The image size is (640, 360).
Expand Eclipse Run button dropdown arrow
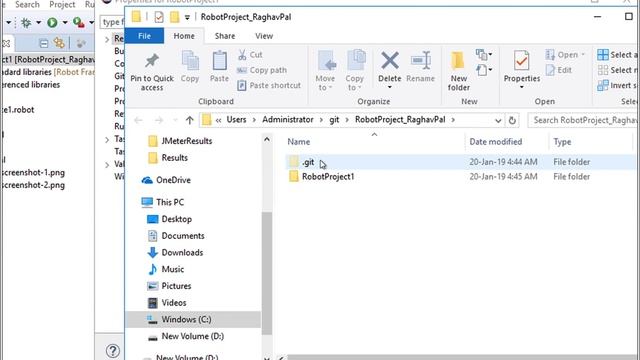[64, 22]
